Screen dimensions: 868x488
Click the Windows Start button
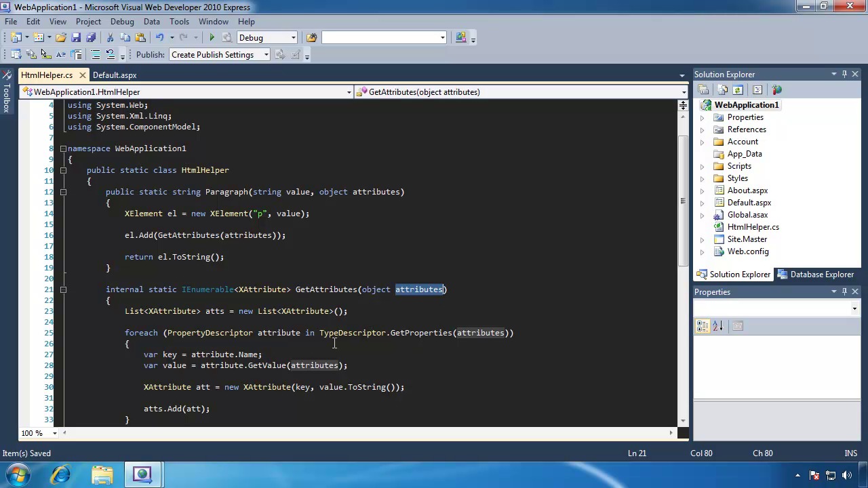click(x=18, y=474)
